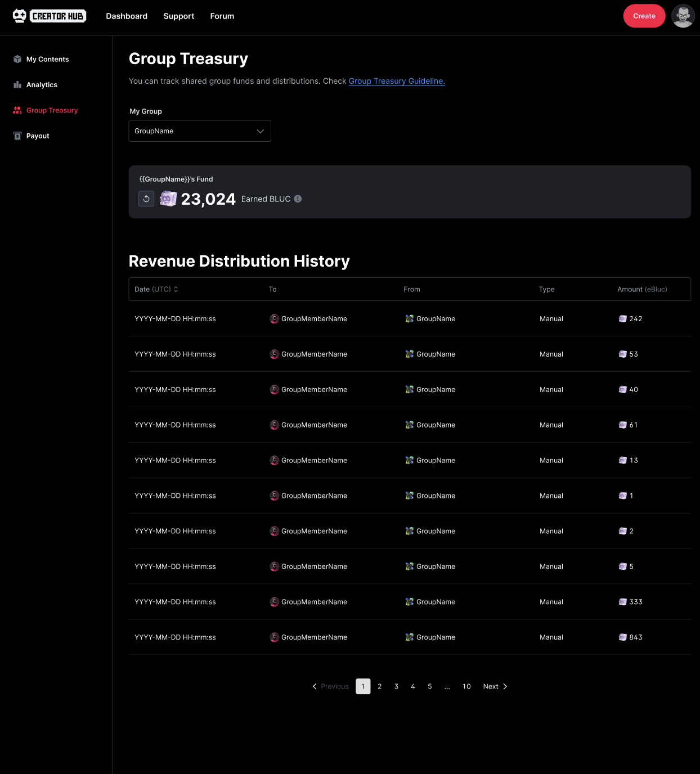Click the info icon next to Earned BLUC
The width and height of the screenshot is (700, 774).
298,199
